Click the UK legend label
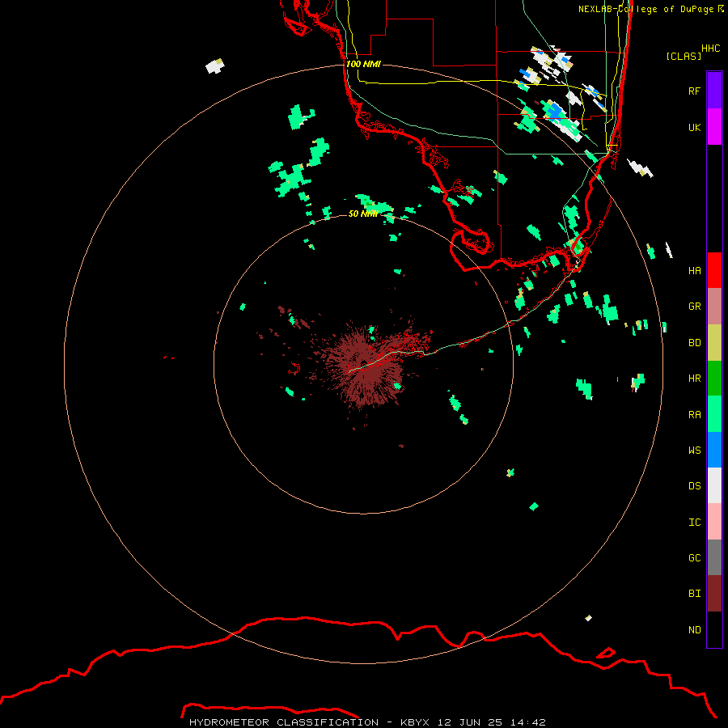The width and height of the screenshot is (728, 728). [694, 127]
